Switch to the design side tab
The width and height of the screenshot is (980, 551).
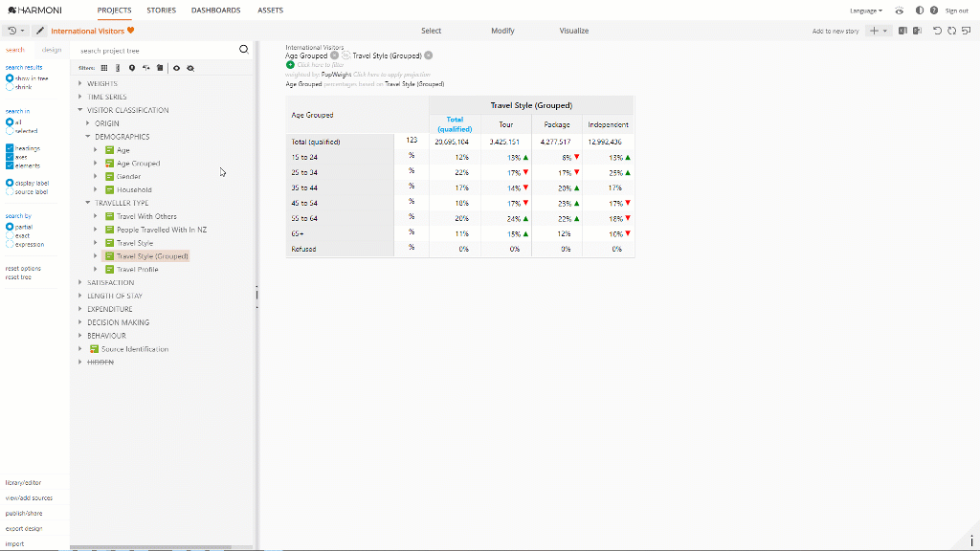coord(52,50)
